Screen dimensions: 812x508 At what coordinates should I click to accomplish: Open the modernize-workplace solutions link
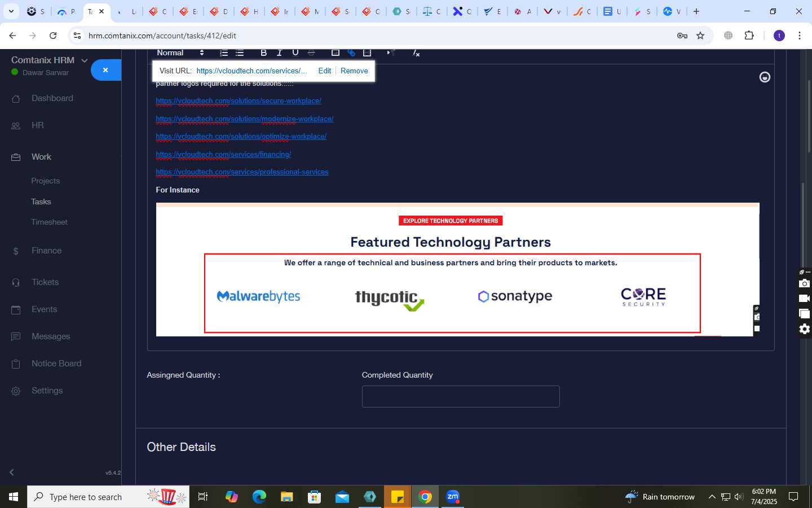click(x=245, y=119)
